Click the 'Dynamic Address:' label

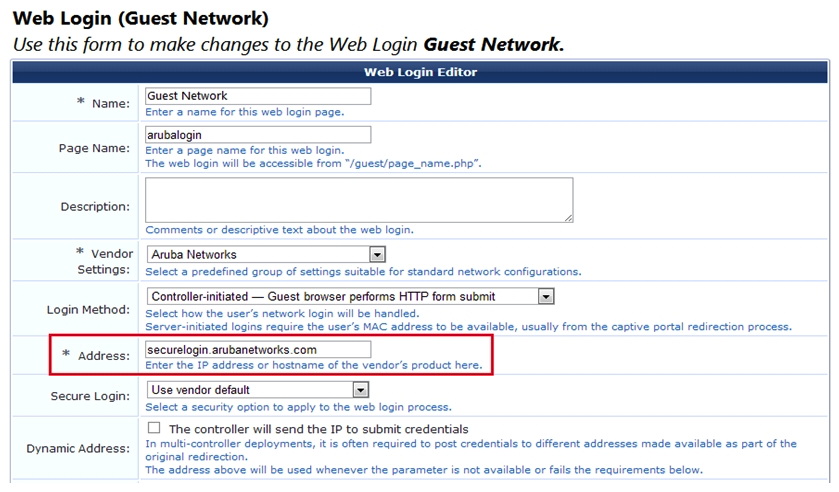coord(78,449)
